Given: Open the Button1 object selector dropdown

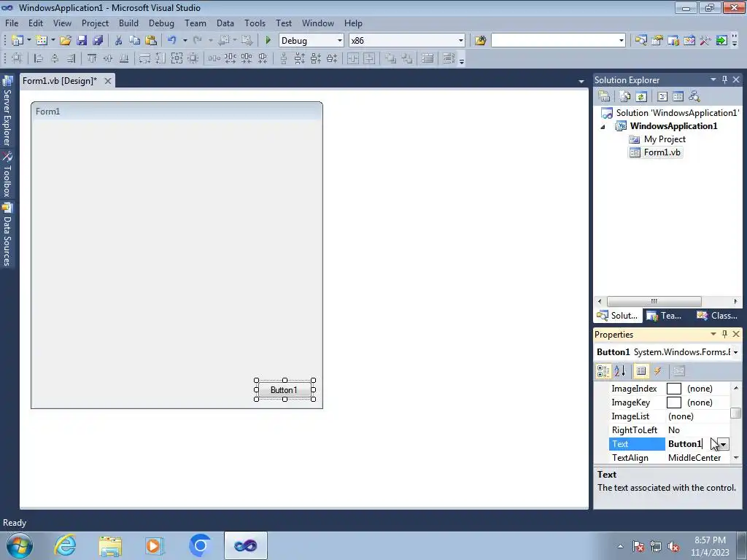Looking at the screenshot, I should point(735,352).
